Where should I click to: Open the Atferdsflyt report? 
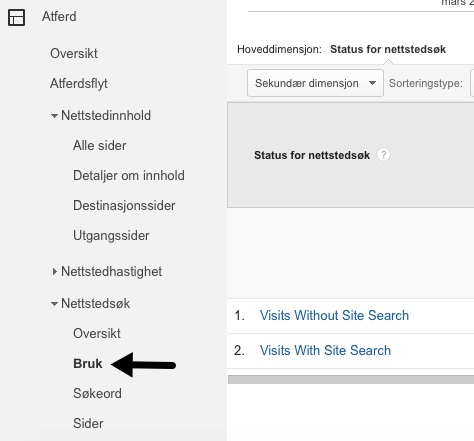click(x=79, y=84)
